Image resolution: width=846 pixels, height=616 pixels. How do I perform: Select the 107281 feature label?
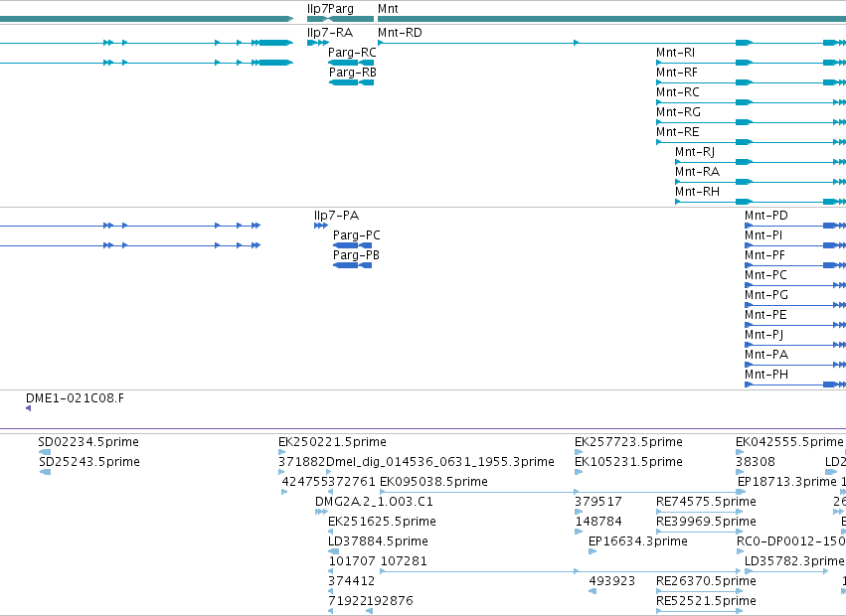(404, 562)
